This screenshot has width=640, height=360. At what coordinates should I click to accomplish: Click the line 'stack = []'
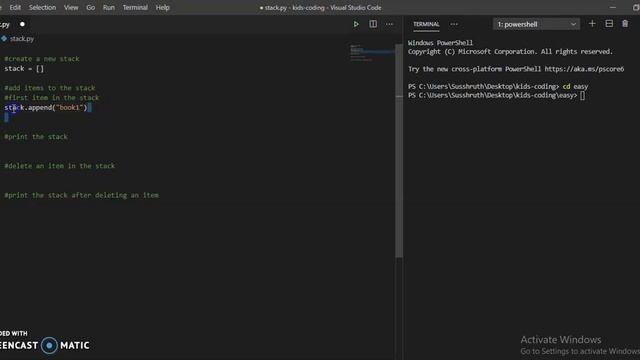click(x=24, y=69)
